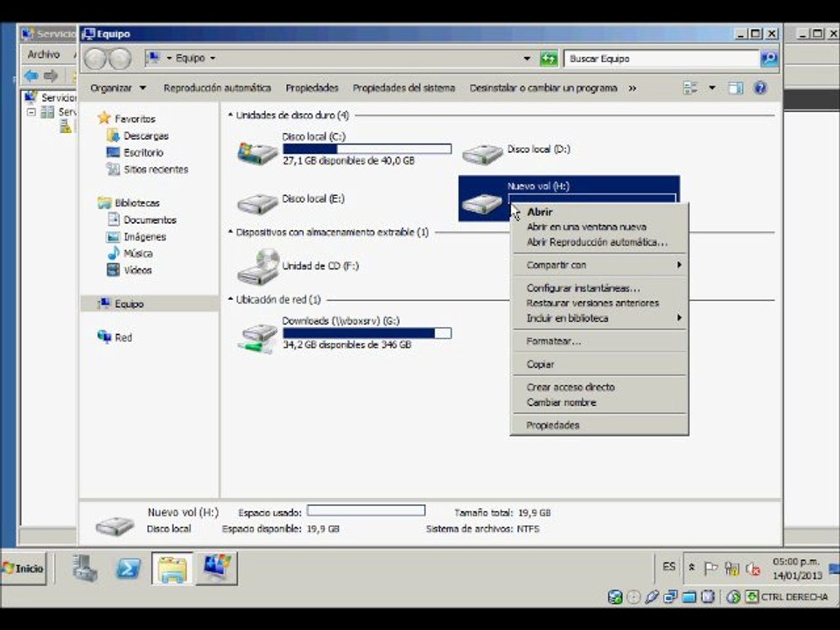This screenshot has height=630, width=840.
Task: Collapse the Dispositivos con almacenamiento extraíble group
Action: pyautogui.click(x=230, y=232)
